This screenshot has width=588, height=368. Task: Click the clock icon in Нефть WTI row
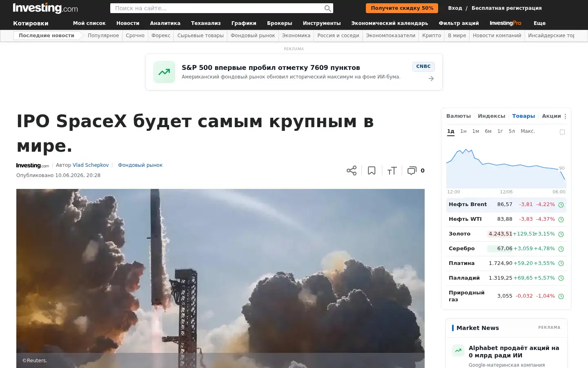[x=561, y=220]
